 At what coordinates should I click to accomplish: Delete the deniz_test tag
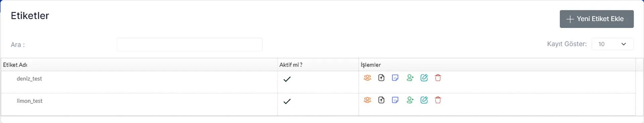tap(438, 78)
